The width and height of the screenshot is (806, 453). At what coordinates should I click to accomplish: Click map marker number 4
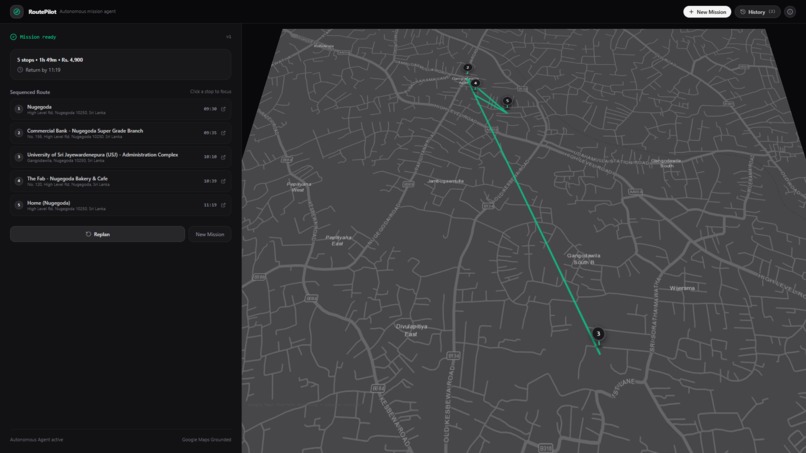click(x=475, y=83)
